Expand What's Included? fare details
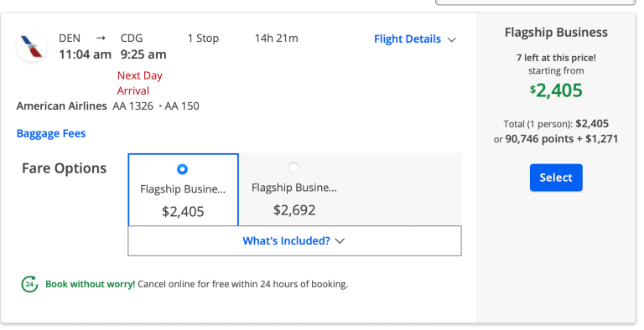The width and height of the screenshot is (644, 330). [x=294, y=240]
